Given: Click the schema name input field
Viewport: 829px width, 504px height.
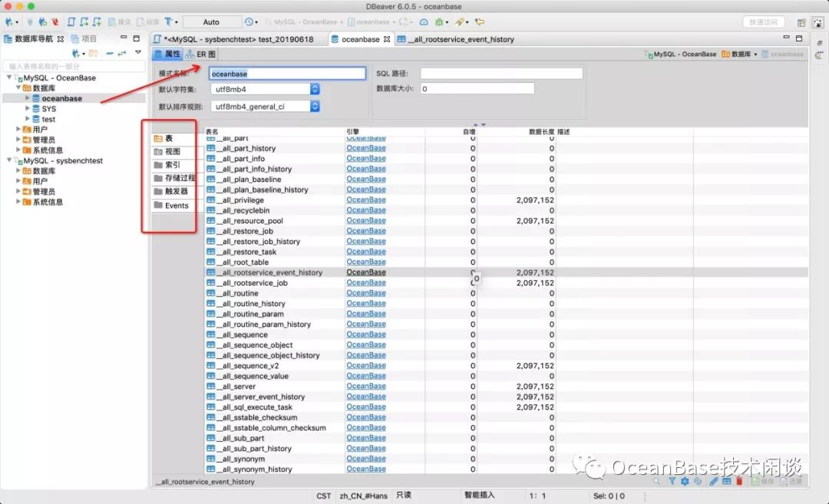Looking at the screenshot, I should pos(288,74).
